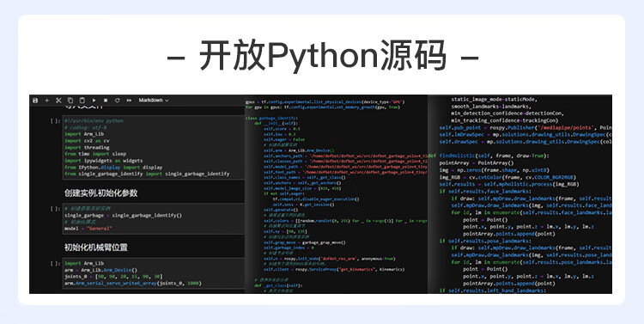Click 'if self.results.face_landmarks:' line
The image size is (644, 324).
pos(485,191)
